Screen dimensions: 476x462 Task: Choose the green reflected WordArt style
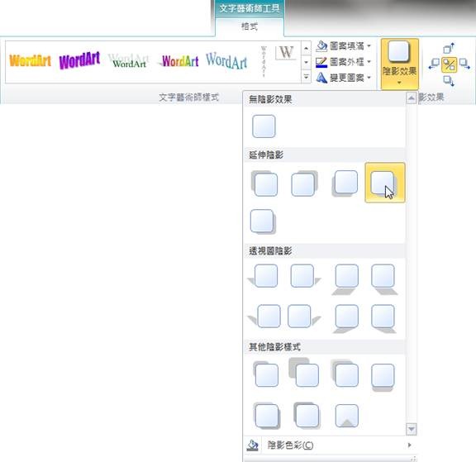click(129, 61)
